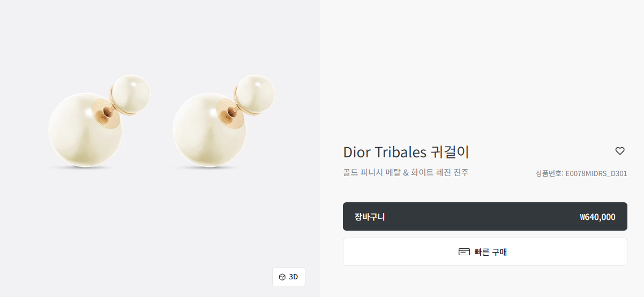Open the left earring product image

[x=100, y=121]
